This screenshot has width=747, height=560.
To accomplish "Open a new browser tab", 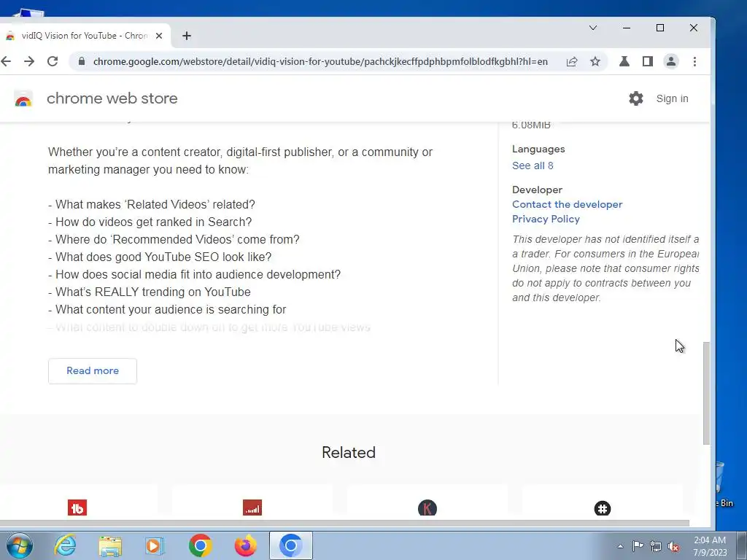I will pyautogui.click(x=187, y=36).
